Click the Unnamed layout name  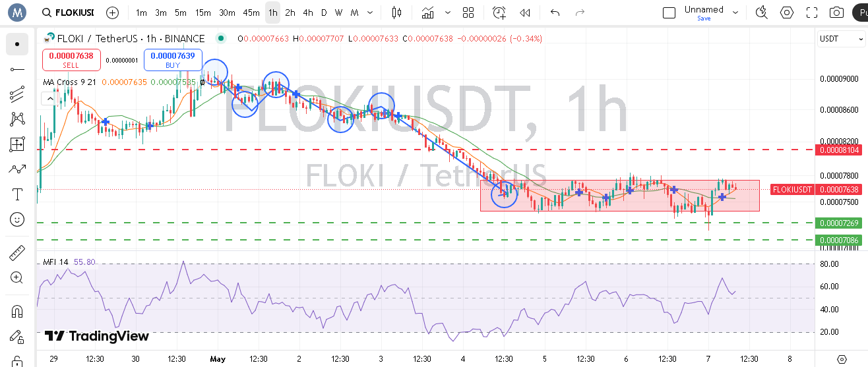(704, 9)
